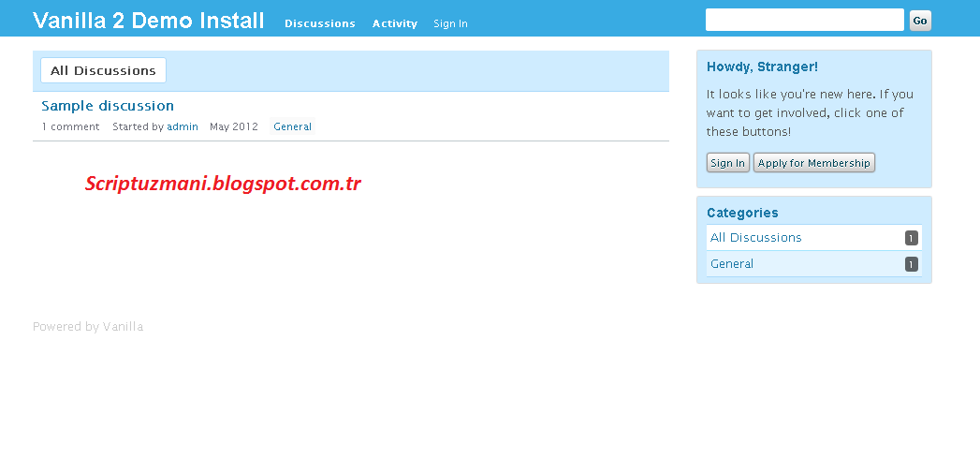Click the Sign In link in top navigation
Screen dimensions: 980x459
tap(450, 23)
